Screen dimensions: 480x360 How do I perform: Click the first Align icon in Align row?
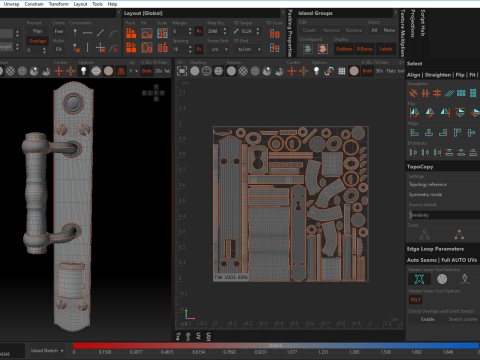coord(414,133)
